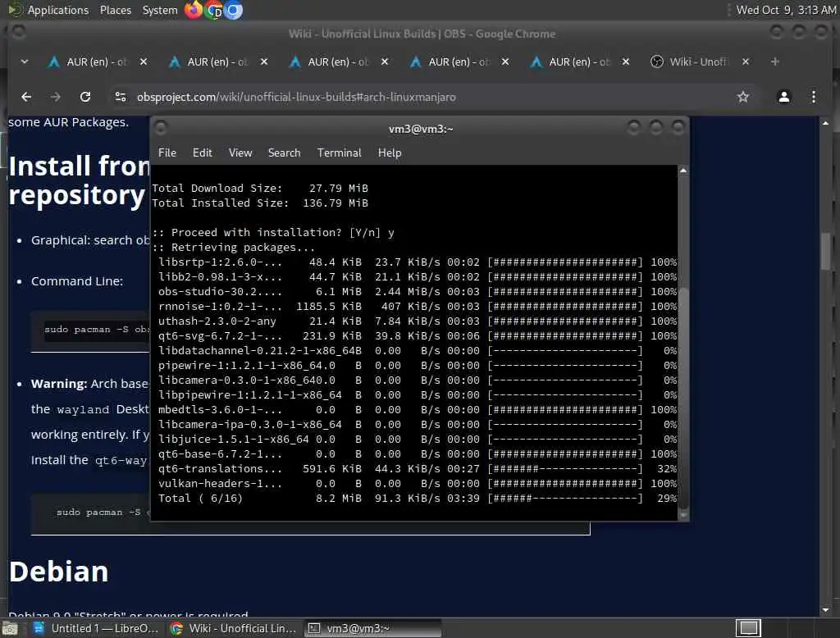Open the Chrome profile icon

point(783,97)
